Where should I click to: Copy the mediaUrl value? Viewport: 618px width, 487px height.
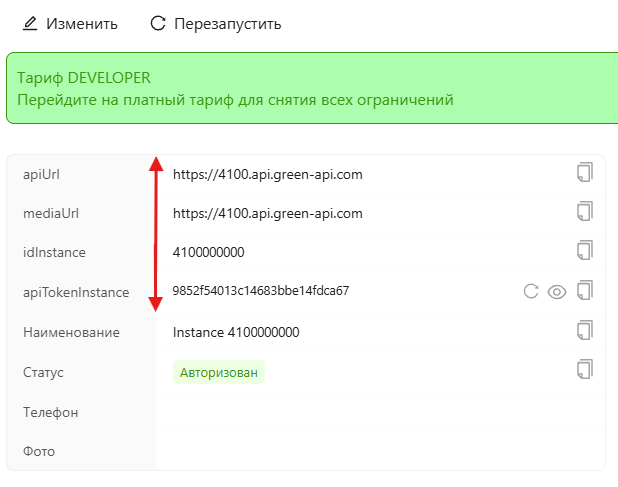click(x=585, y=211)
